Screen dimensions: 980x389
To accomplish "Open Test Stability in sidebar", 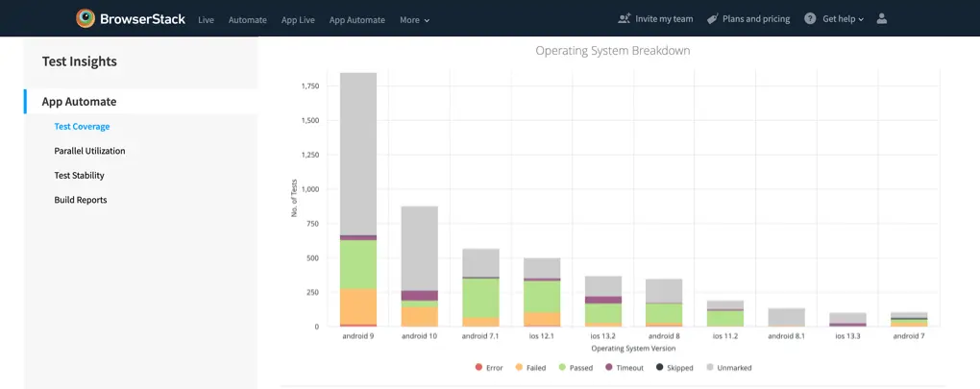I will pos(80,176).
